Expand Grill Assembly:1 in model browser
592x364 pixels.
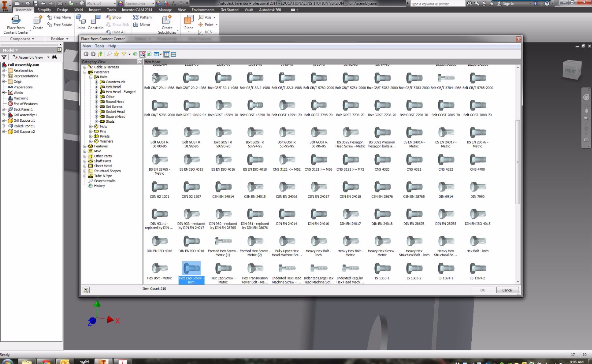pos(3,115)
